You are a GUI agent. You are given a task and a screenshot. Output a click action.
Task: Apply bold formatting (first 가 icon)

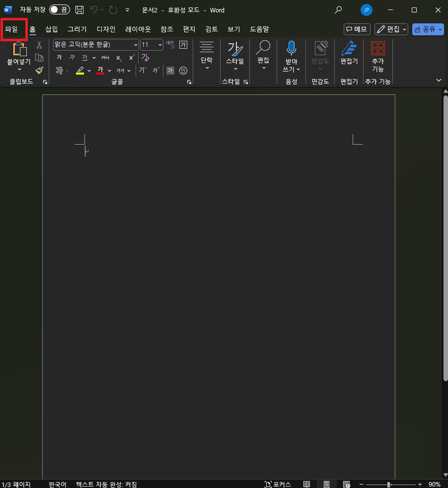click(59, 57)
